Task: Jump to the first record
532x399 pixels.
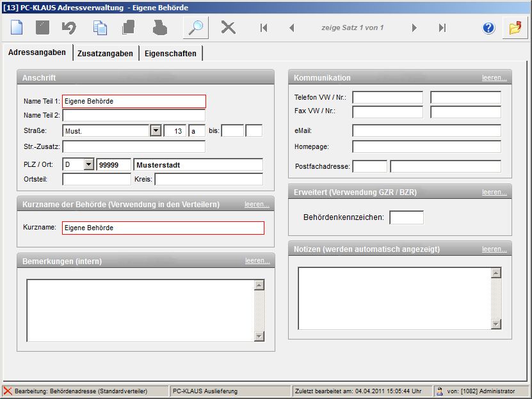Action: point(264,27)
